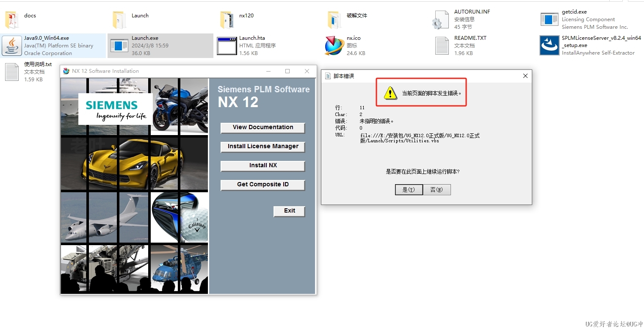Click the Oracle Corporation label
The width and height of the screenshot is (644, 329).
pyautogui.click(x=48, y=53)
